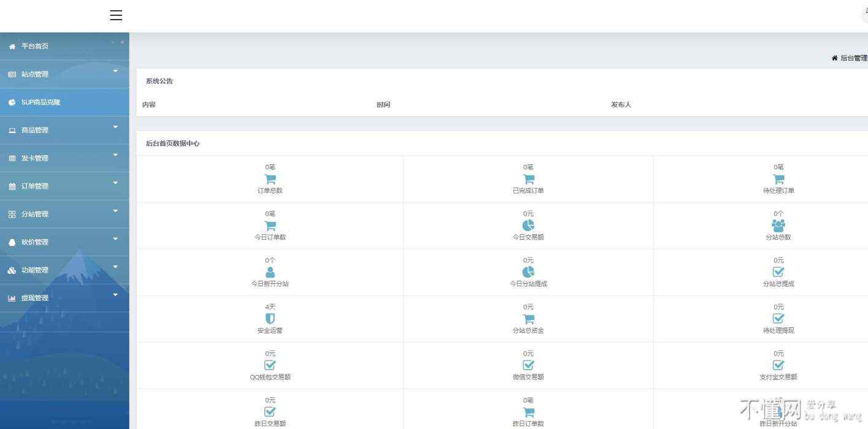Toggle the sidebar with the hamburger icon
The width and height of the screenshot is (868, 429).
[x=116, y=15]
